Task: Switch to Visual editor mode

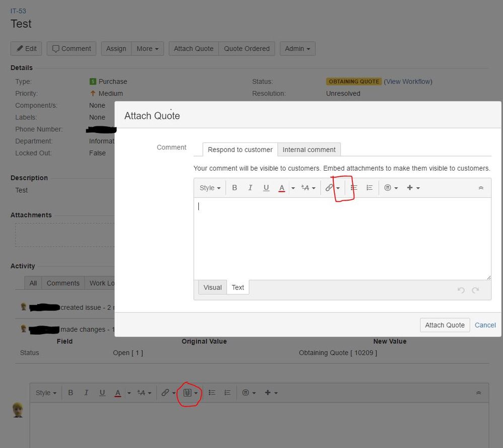Action: point(212,287)
